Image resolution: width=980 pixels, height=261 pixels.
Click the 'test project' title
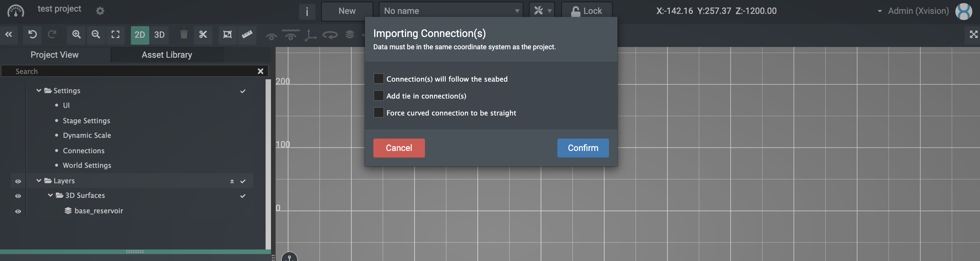pos(59,9)
